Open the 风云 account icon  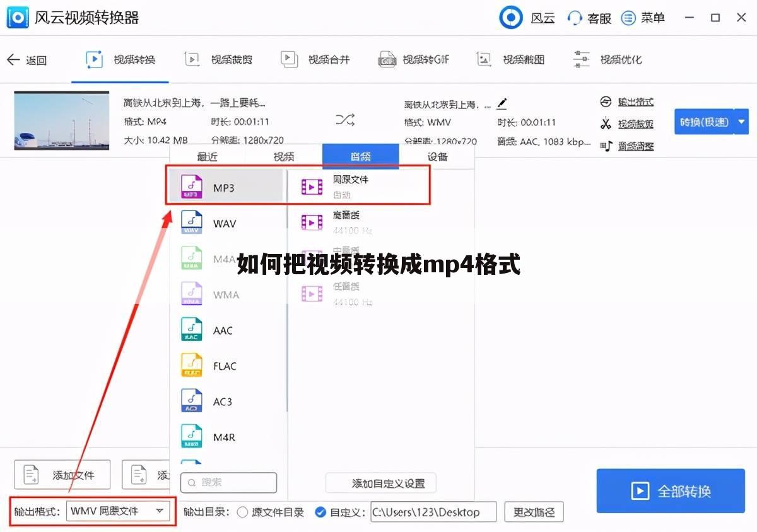tap(511, 18)
